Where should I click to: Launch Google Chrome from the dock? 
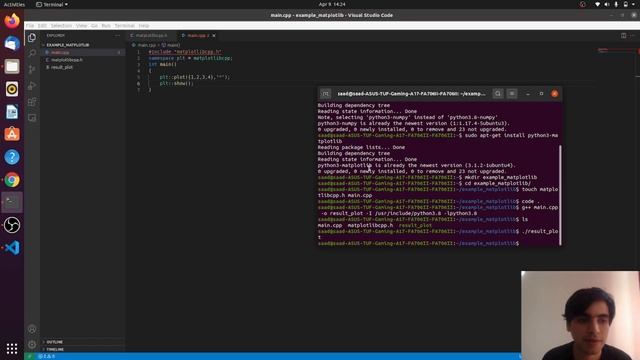[x=12, y=180]
